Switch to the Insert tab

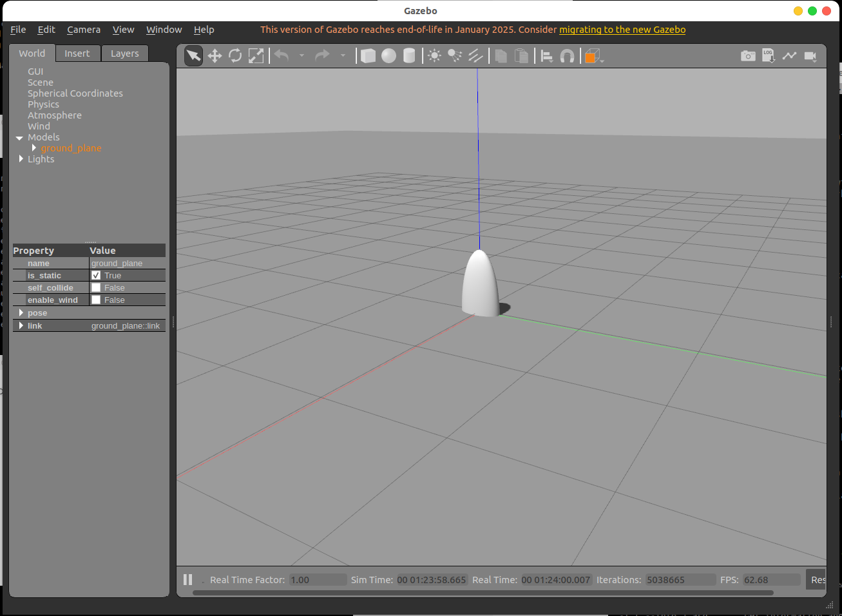[x=77, y=53]
